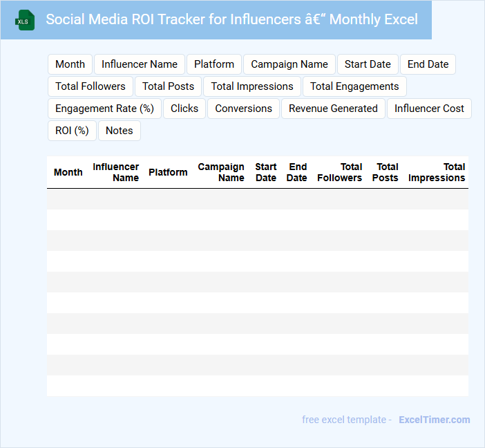485x448 pixels.
Task: Click the Total Followers tag
Action: (91, 86)
